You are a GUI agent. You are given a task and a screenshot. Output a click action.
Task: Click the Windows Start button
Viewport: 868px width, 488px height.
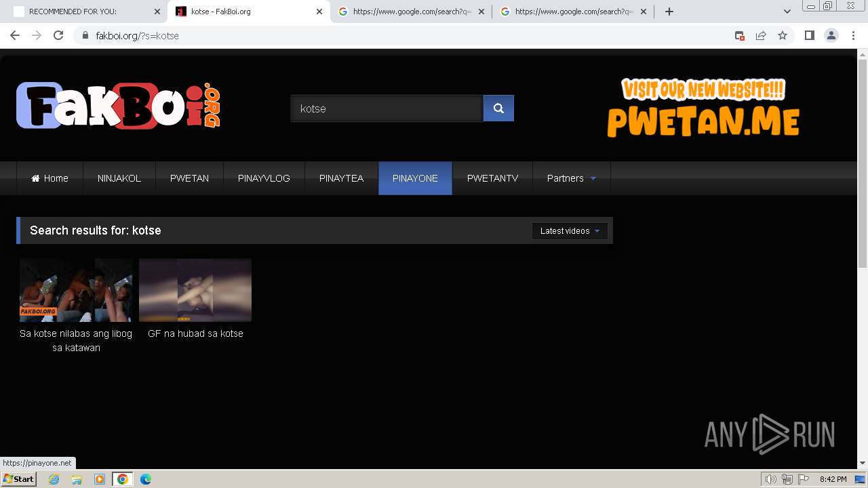pyautogui.click(x=18, y=479)
